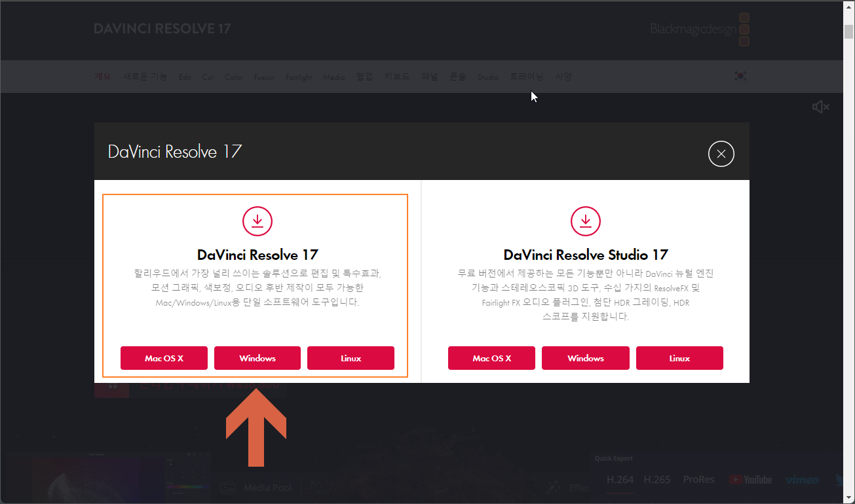
Task: Click H.265 in the Quick Export strip
Action: pyautogui.click(x=657, y=480)
